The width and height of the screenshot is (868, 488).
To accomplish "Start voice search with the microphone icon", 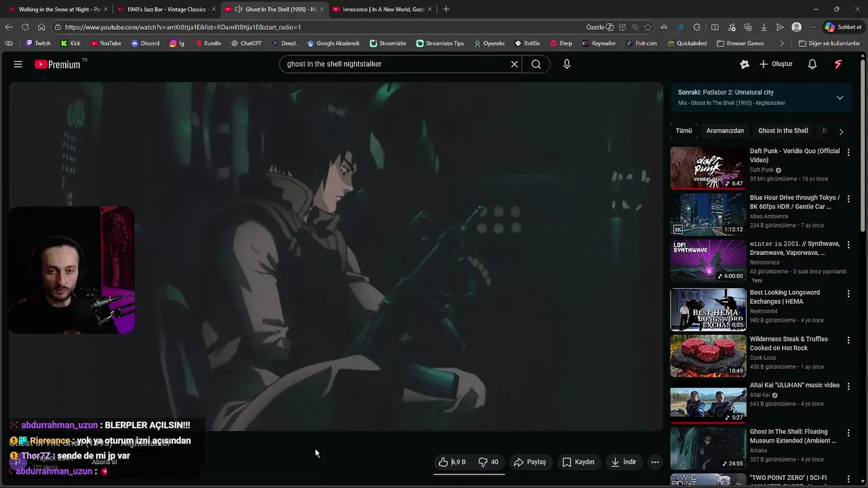I will (567, 64).
